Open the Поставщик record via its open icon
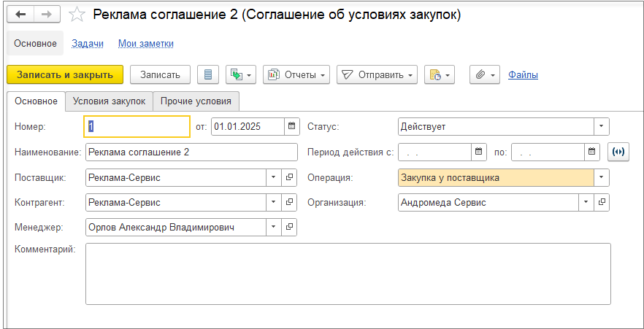The width and height of the screenshot is (644, 329). (289, 177)
